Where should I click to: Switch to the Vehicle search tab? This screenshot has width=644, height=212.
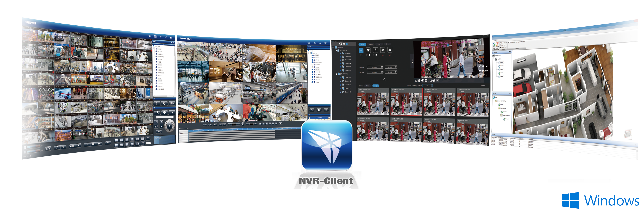[371, 44]
